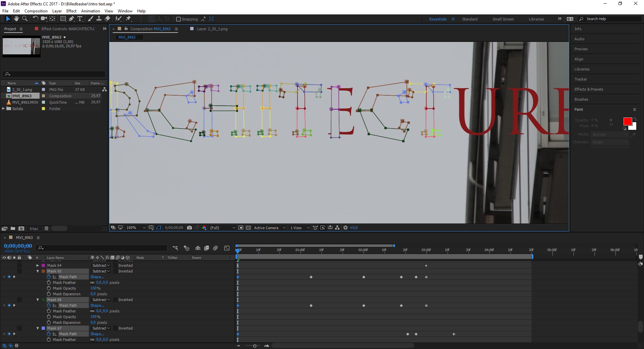Select the Type text tool
The height and width of the screenshot is (349, 644).
[x=80, y=19]
